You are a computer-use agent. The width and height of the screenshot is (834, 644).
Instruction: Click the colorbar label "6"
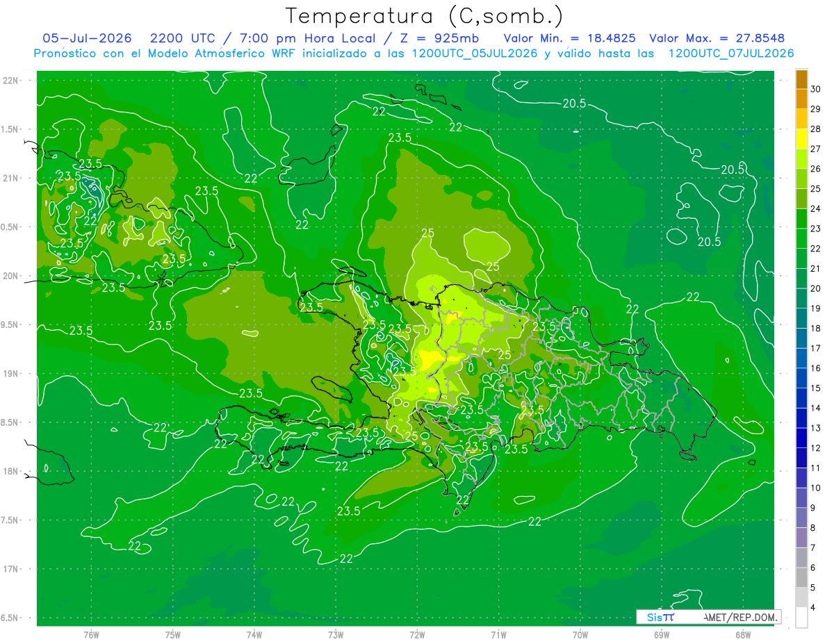click(814, 568)
